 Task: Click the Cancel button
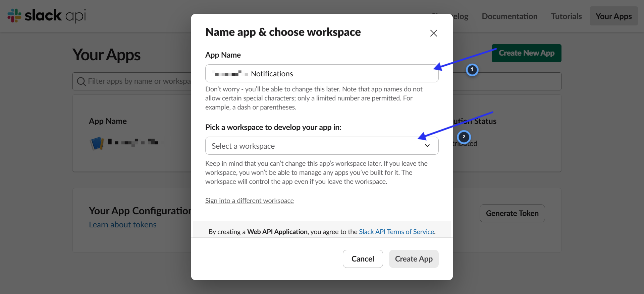pos(363,259)
